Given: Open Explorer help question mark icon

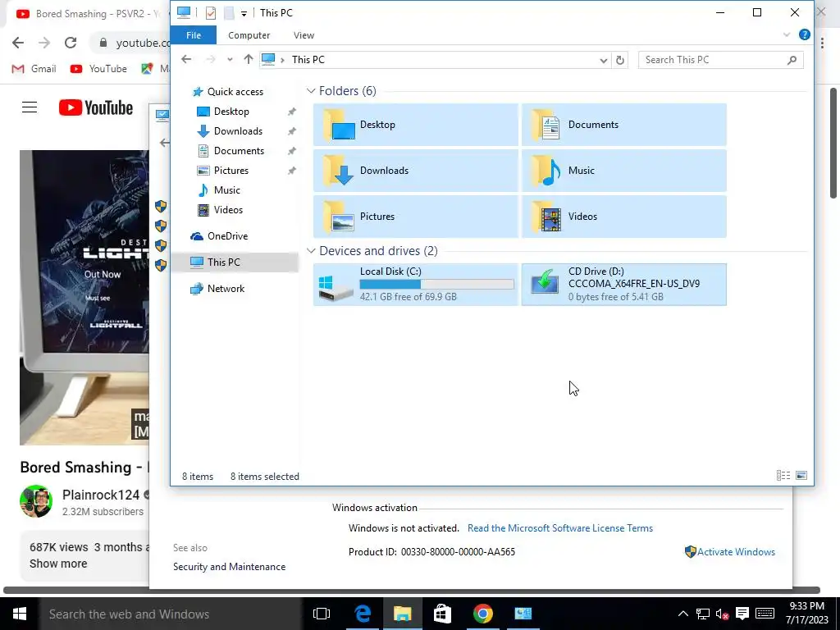Looking at the screenshot, I should 804,34.
